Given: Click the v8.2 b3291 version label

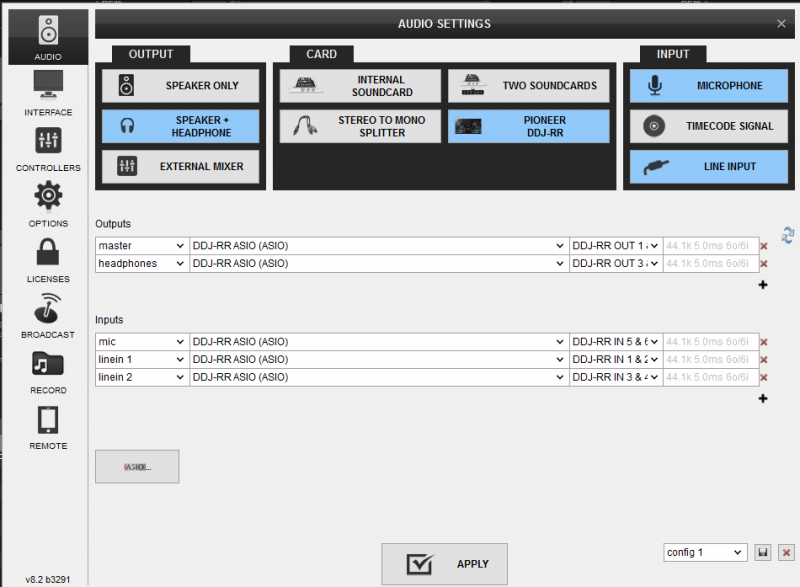Looking at the screenshot, I should [x=47, y=580].
